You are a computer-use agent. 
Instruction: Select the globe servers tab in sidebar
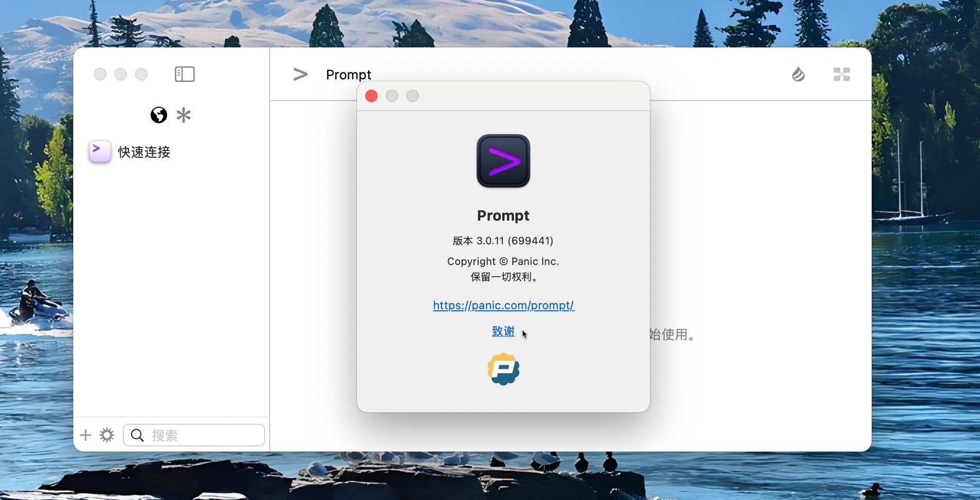click(159, 115)
